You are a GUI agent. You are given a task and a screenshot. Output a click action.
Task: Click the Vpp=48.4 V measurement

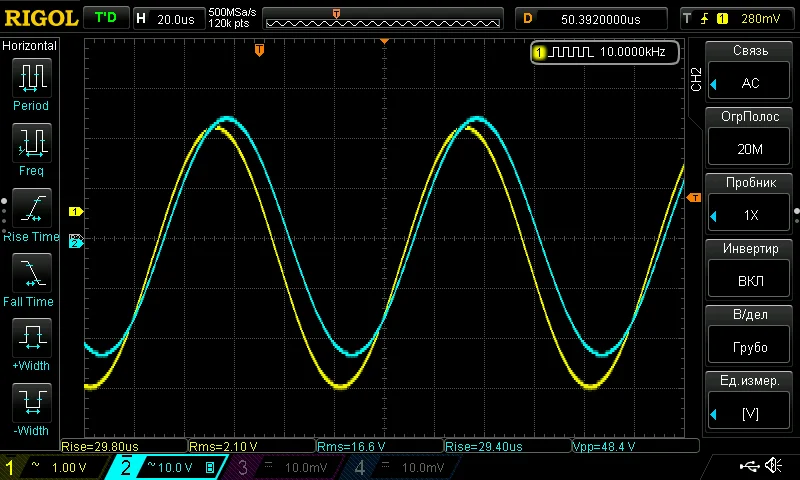pyautogui.click(x=604, y=447)
